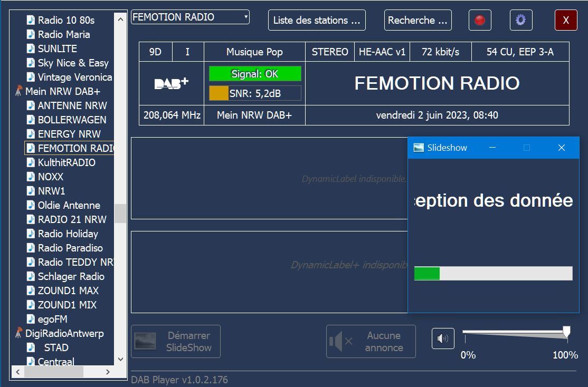
Task: Click the note icon beside KulthitRADIO
Action: [31, 162]
